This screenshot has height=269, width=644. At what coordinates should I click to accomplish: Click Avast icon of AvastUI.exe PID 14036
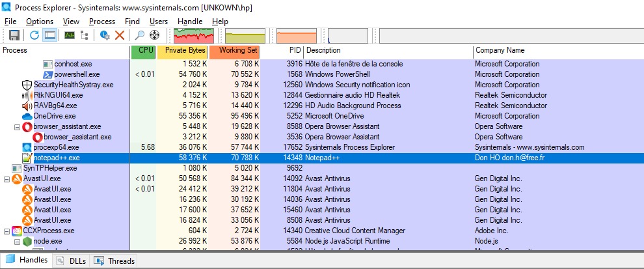pyautogui.click(x=27, y=199)
